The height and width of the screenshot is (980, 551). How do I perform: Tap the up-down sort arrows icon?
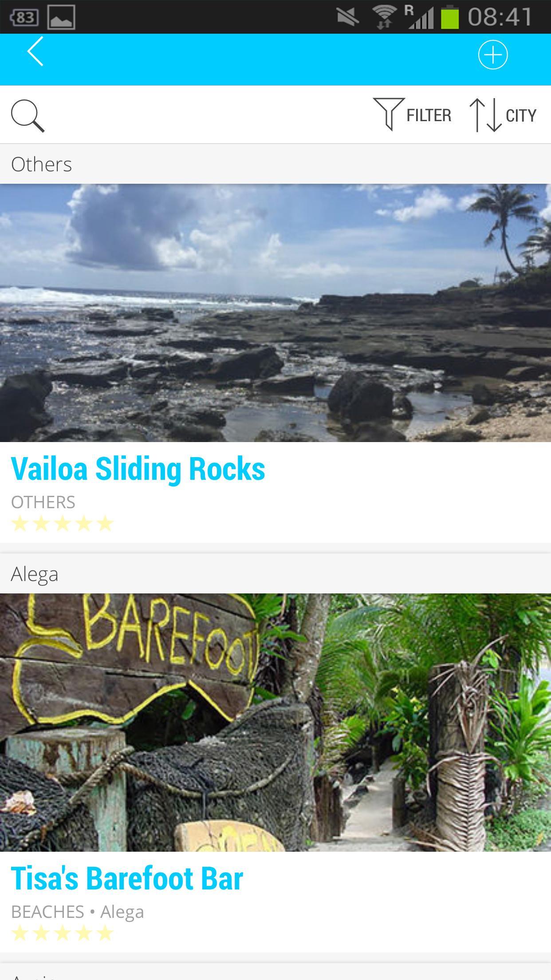486,115
